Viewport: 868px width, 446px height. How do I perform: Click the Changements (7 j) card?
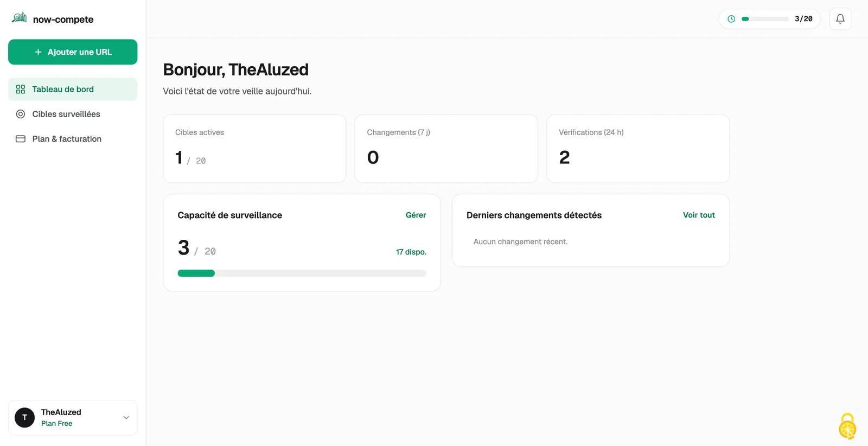pos(446,149)
